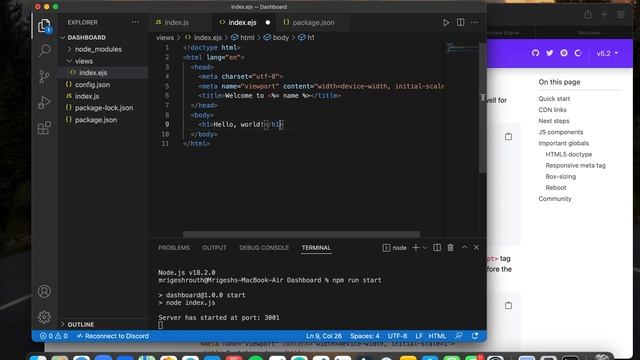Open the Explorer view in the activity bar
Screen dimensions: 640x360
pyautogui.click(x=44, y=26)
